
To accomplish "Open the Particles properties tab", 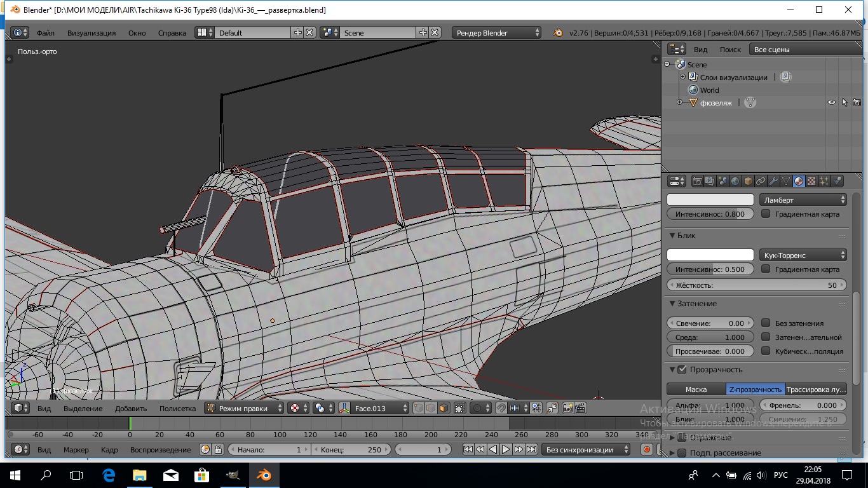I will click(x=824, y=181).
